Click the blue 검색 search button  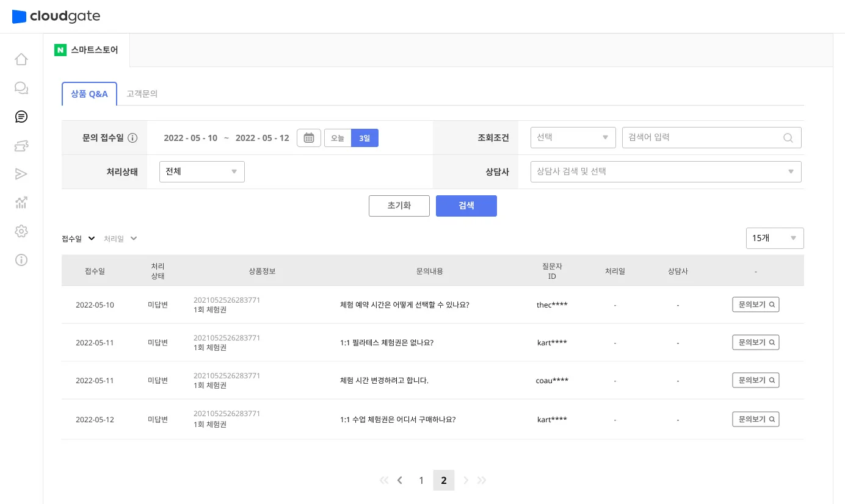click(466, 206)
